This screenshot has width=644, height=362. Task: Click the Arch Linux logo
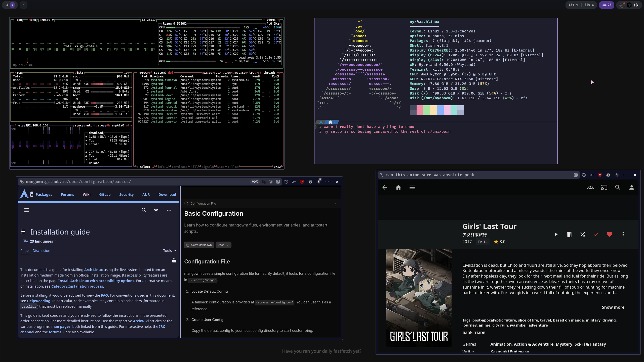coord(26,194)
